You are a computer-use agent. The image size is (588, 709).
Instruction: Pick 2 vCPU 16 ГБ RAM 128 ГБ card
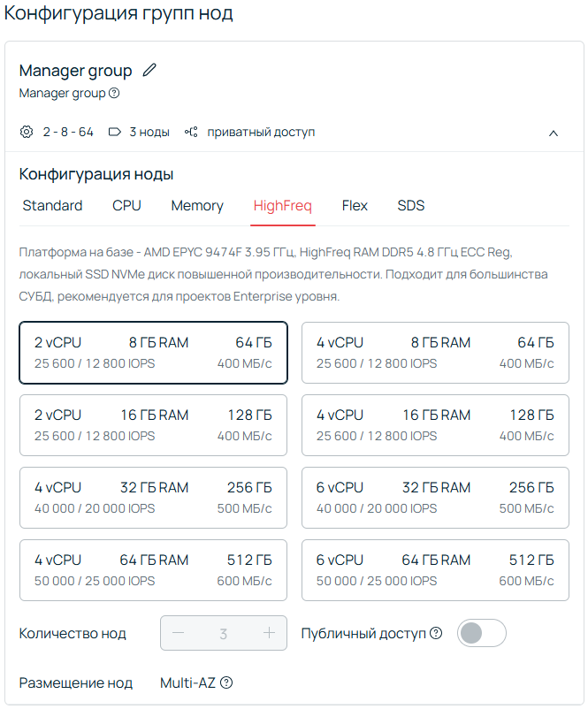pos(153,425)
